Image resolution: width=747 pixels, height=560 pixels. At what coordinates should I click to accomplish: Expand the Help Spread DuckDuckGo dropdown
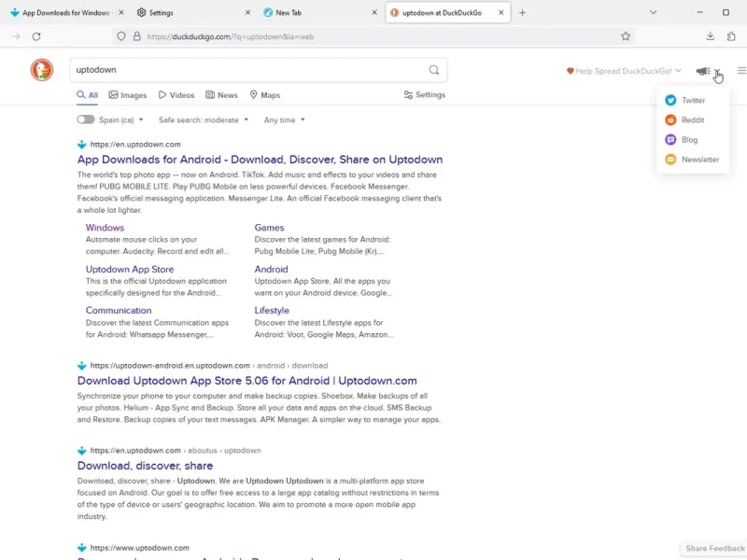coord(624,71)
